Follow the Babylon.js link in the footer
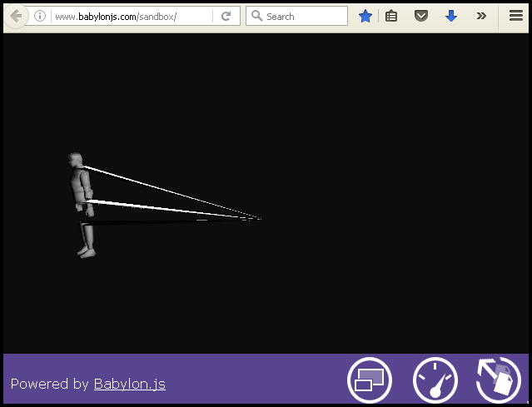 130,384
